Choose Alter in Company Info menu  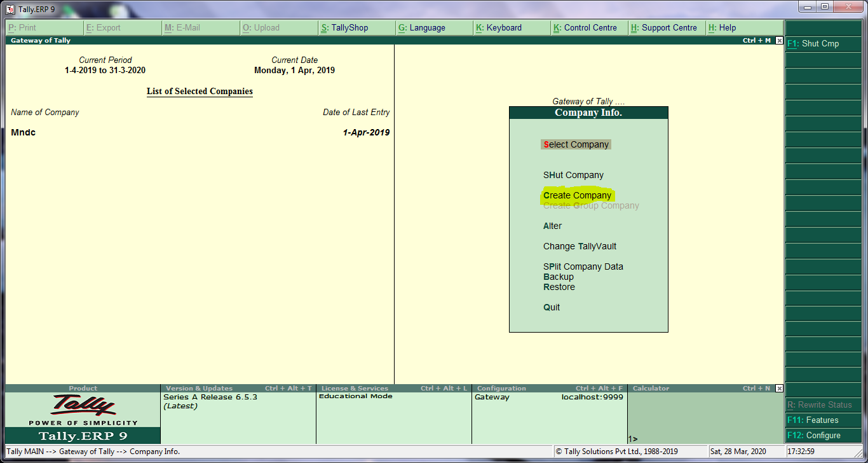[552, 226]
